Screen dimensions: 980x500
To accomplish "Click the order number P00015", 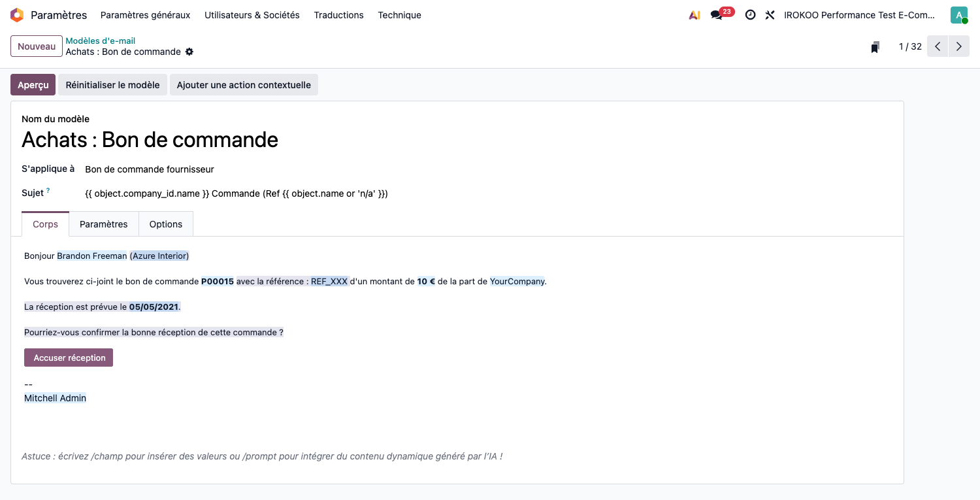I will pyautogui.click(x=218, y=281).
